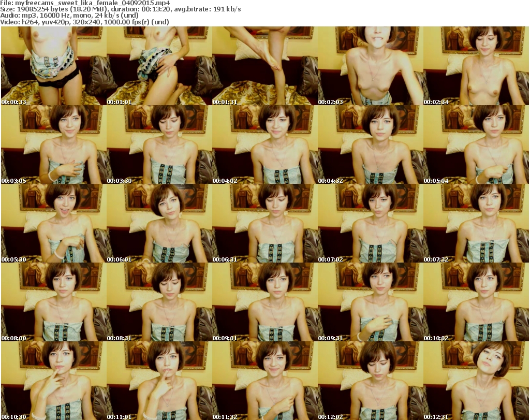
Task: Click the 'Audio: mp3, 16000 Hz' header line
Action: tap(69, 15)
